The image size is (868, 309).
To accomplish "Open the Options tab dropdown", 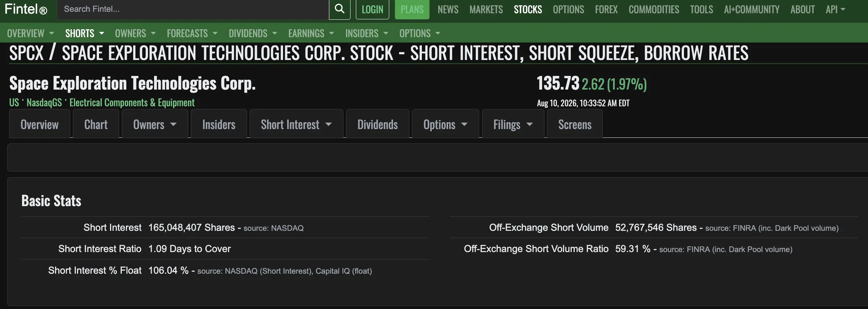I will (x=445, y=125).
